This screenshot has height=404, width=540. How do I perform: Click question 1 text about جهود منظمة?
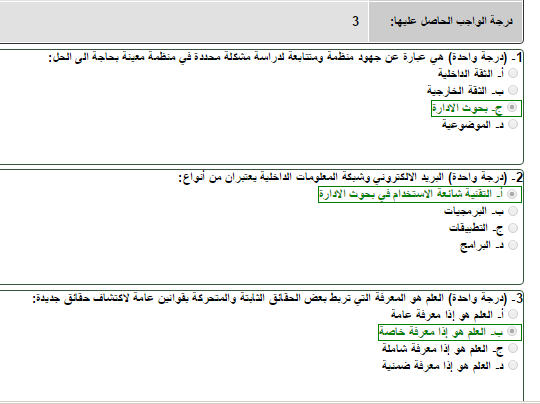pyautogui.click(x=286, y=57)
